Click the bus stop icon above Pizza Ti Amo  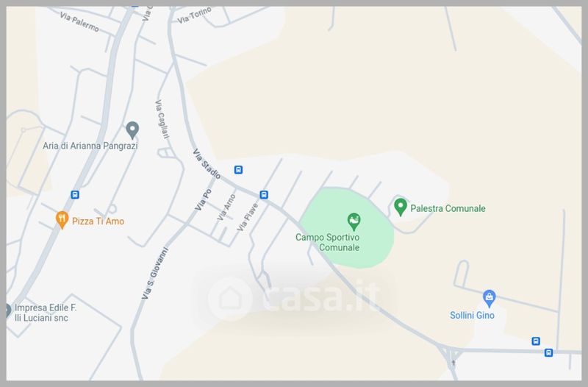pos(75,195)
